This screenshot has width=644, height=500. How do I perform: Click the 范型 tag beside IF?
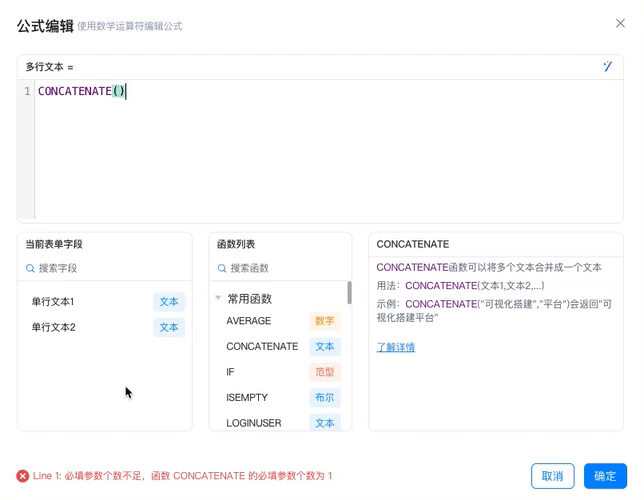tap(324, 372)
